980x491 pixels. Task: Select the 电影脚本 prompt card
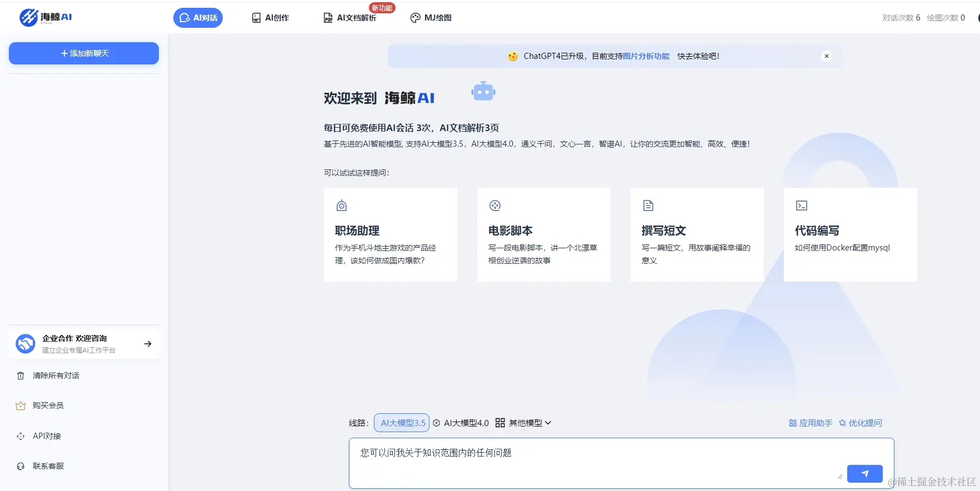[x=544, y=234]
